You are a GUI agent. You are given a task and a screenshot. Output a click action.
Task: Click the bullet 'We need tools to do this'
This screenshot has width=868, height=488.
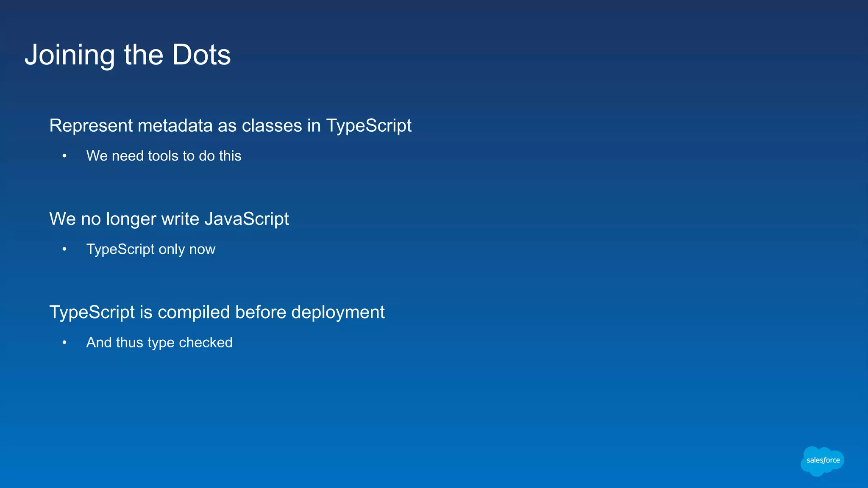[164, 156]
